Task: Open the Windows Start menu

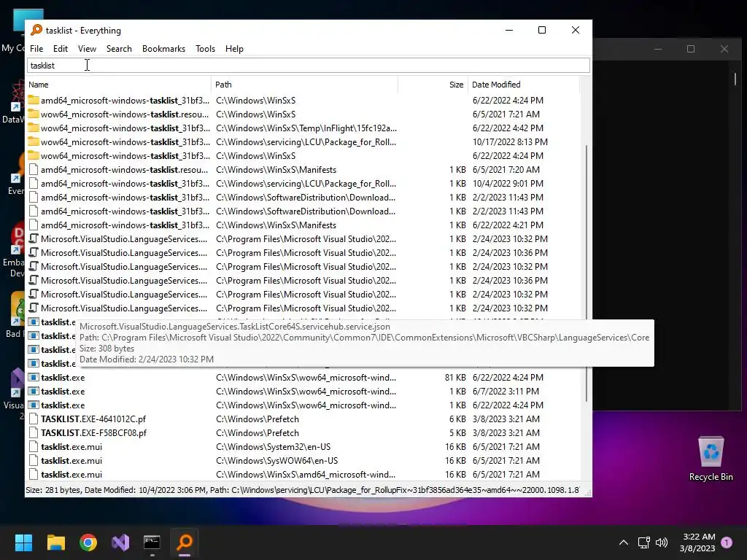Action: pyautogui.click(x=23, y=542)
